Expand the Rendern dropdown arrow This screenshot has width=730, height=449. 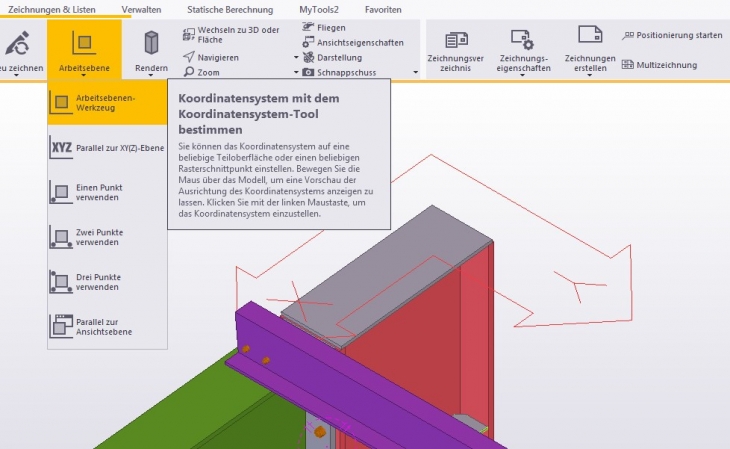[x=151, y=75]
